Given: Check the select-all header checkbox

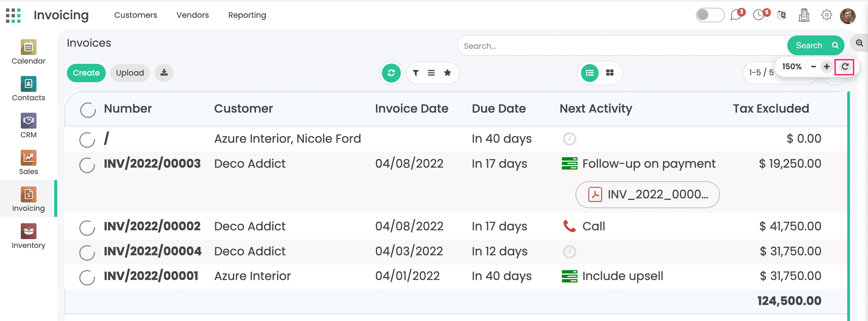Looking at the screenshot, I should pos(88,110).
